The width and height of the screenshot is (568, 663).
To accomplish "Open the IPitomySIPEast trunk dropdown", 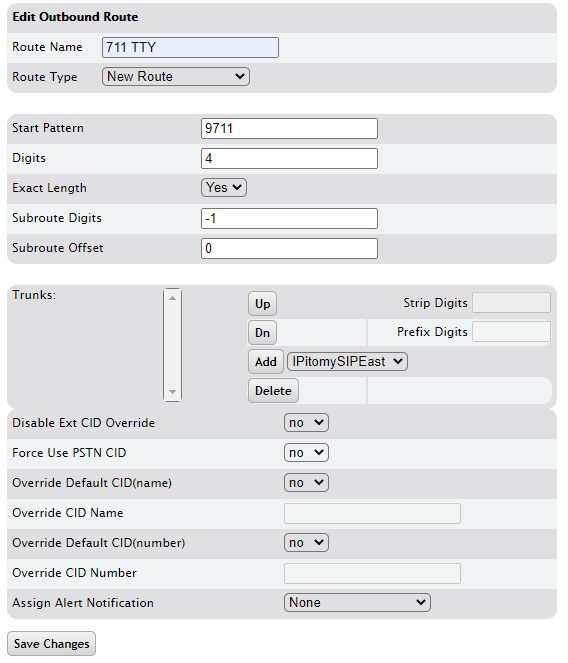I will 347,362.
